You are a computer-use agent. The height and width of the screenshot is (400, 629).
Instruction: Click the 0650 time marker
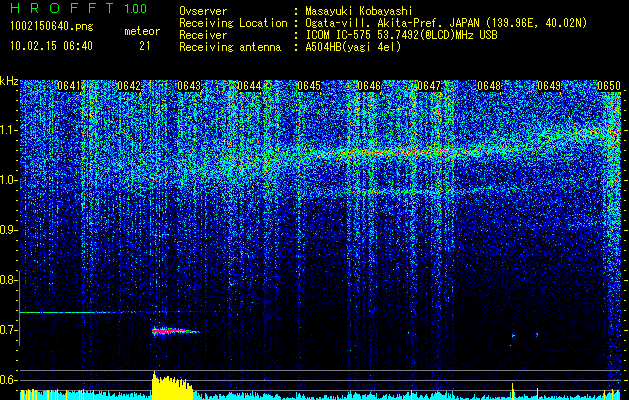pyautogui.click(x=609, y=86)
